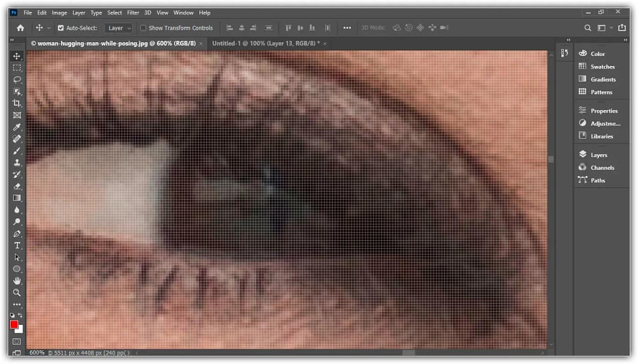Activate the Zoom tool

coord(17,292)
